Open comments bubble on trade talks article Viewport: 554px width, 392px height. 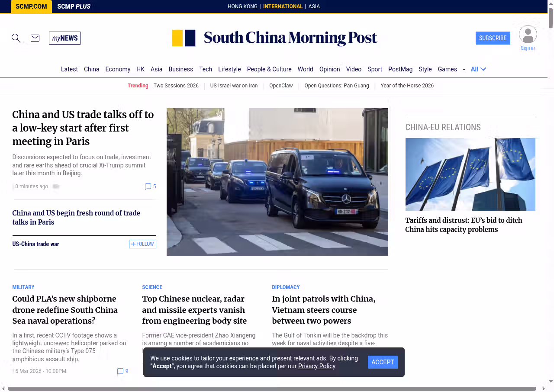click(x=150, y=186)
